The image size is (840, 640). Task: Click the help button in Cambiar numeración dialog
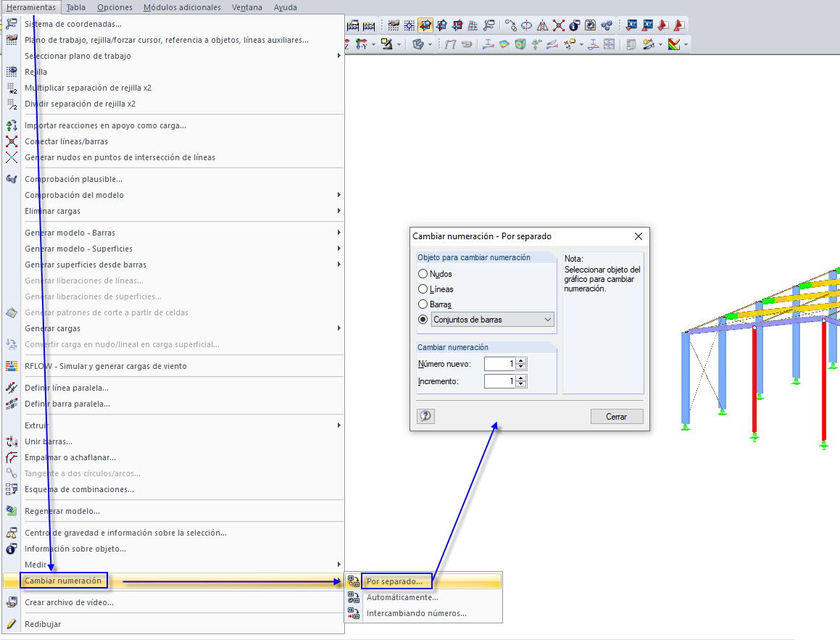coord(425,416)
